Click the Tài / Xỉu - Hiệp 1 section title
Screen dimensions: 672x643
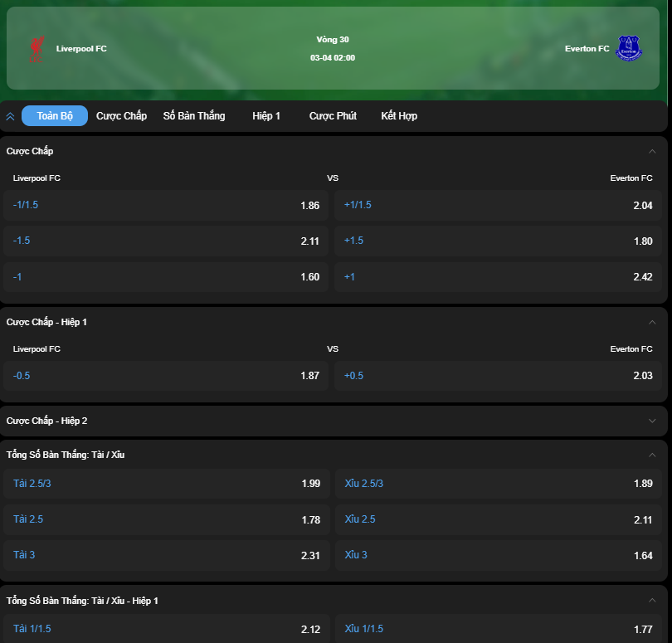82,601
